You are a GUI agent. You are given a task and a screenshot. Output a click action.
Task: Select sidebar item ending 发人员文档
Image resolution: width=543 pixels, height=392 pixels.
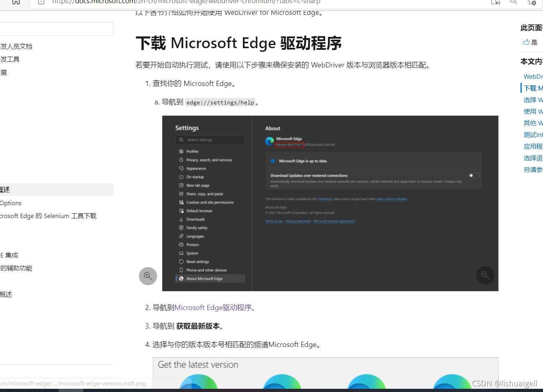[16, 46]
